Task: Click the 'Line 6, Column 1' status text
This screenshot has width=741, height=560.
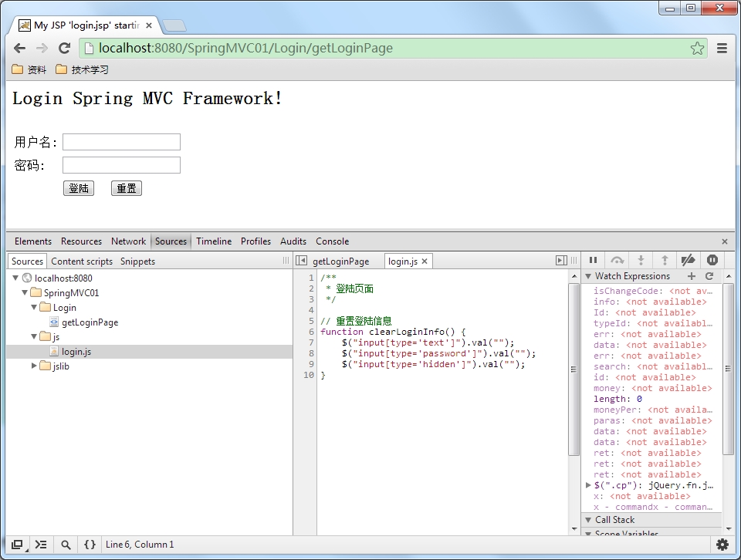Action: pos(140,545)
